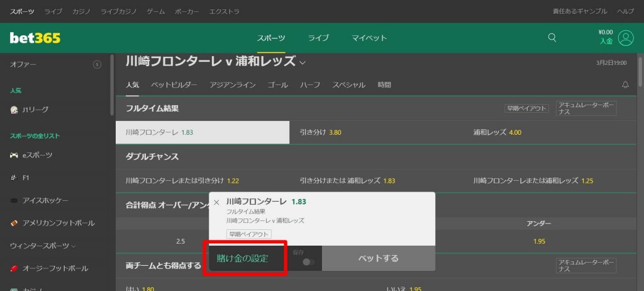This screenshot has height=291, width=644.
Task: Open the オファー sidebar item
Action: point(23,64)
